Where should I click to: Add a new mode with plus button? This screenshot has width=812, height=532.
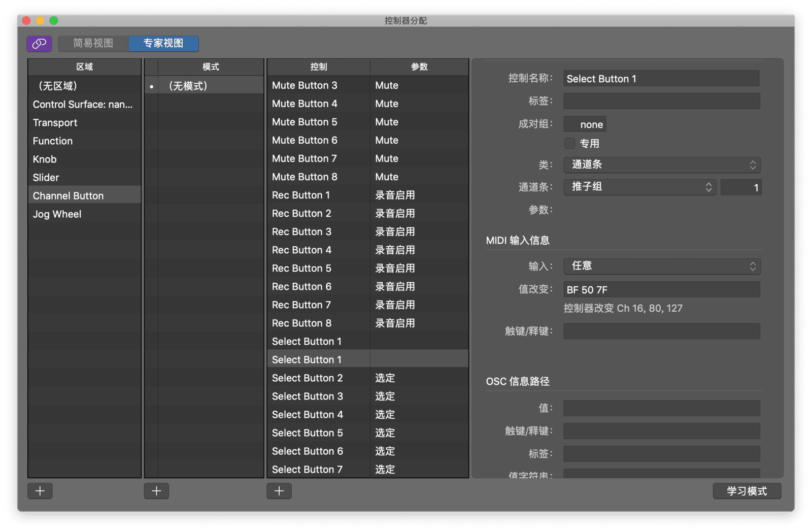pyautogui.click(x=156, y=491)
